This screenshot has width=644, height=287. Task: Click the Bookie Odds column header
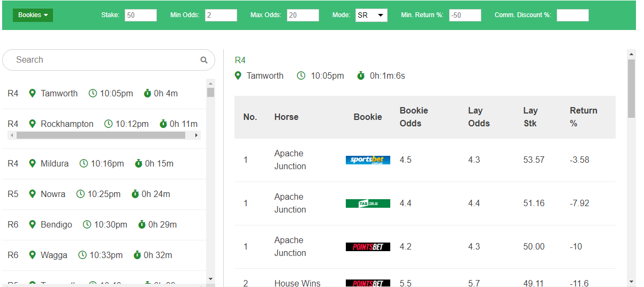tap(414, 117)
